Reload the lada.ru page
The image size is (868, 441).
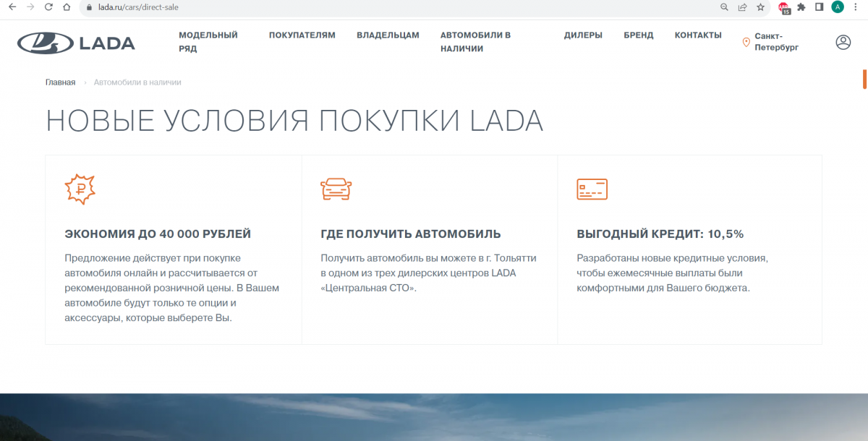(48, 7)
